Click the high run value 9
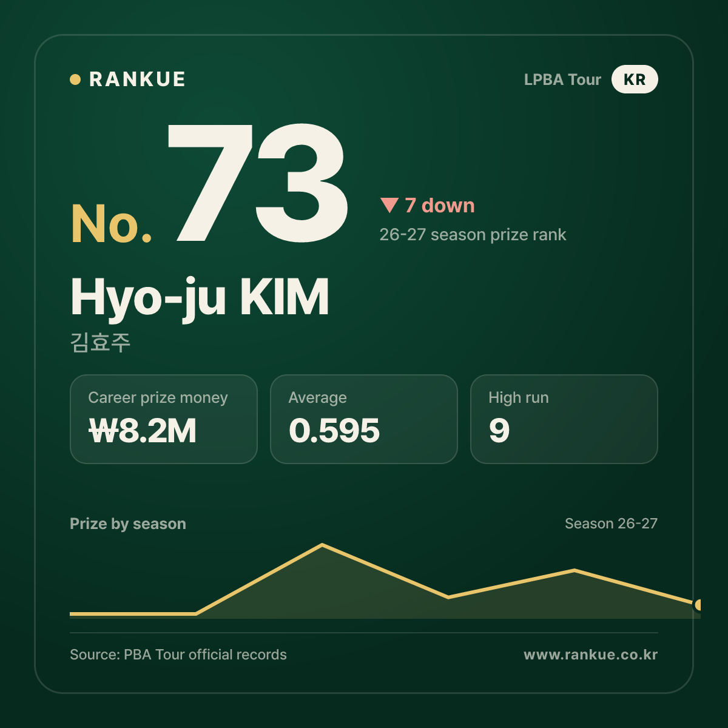 coord(499,431)
